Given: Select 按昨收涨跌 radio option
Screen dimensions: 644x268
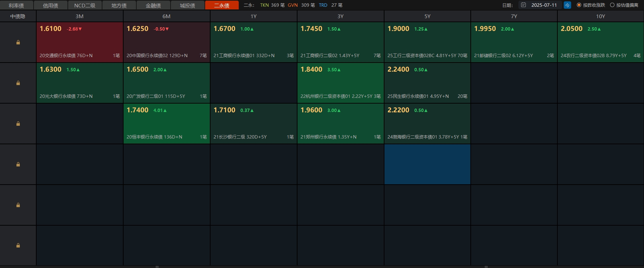Looking at the screenshot, I should 591,5.
